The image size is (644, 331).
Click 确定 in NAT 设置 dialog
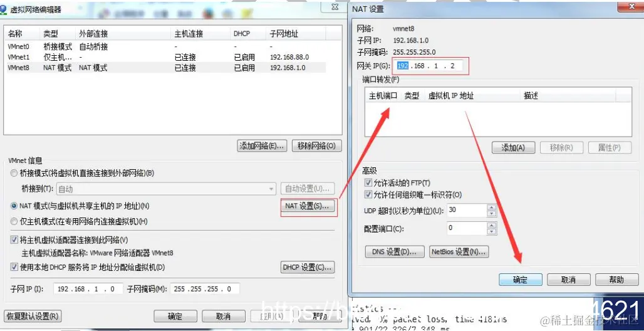(x=521, y=280)
